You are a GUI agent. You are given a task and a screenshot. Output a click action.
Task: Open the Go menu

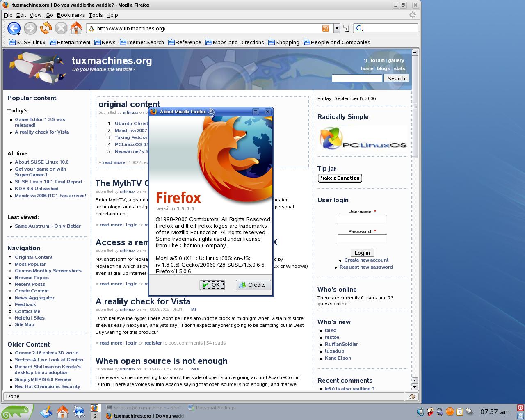pos(49,15)
